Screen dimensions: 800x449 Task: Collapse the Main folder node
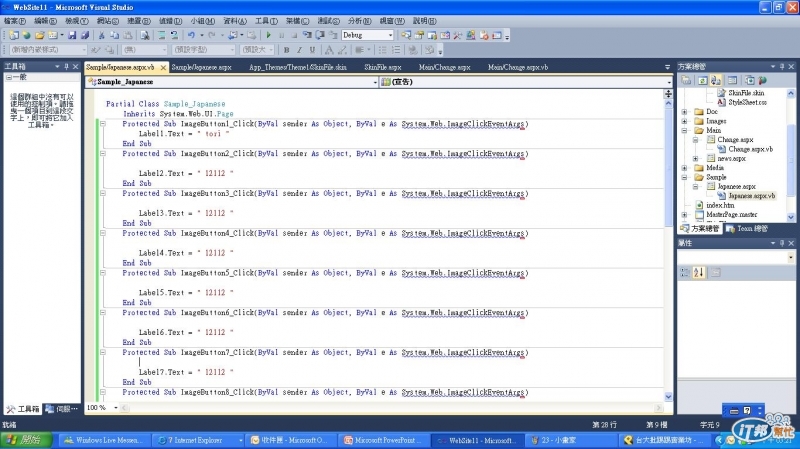685,131
